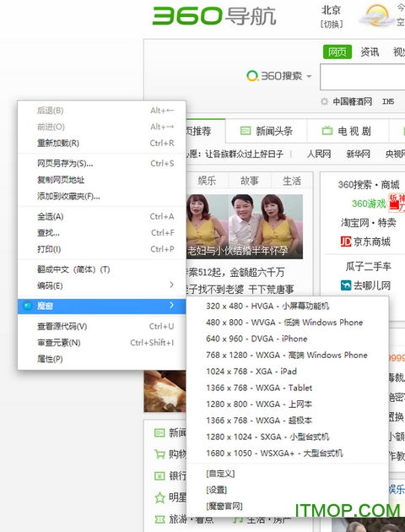Image resolution: width=405 pixels, height=532 pixels.
Task: Switch to the 网页 search tab
Action: pyautogui.click(x=337, y=52)
